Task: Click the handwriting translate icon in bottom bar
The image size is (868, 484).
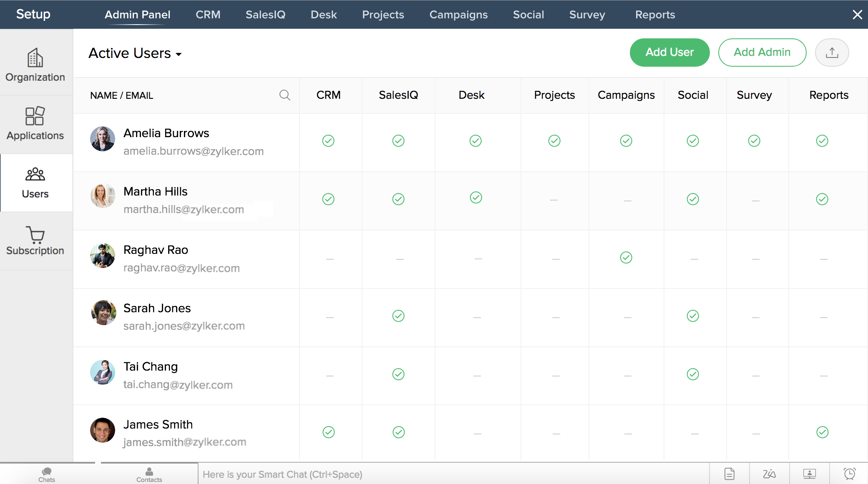Action: click(x=769, y=474)
